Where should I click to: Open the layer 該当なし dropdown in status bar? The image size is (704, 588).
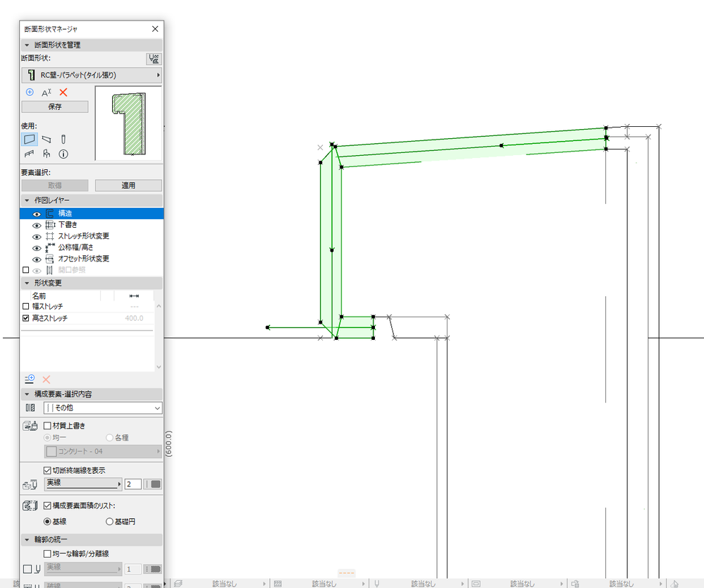[x=223, y=584]
